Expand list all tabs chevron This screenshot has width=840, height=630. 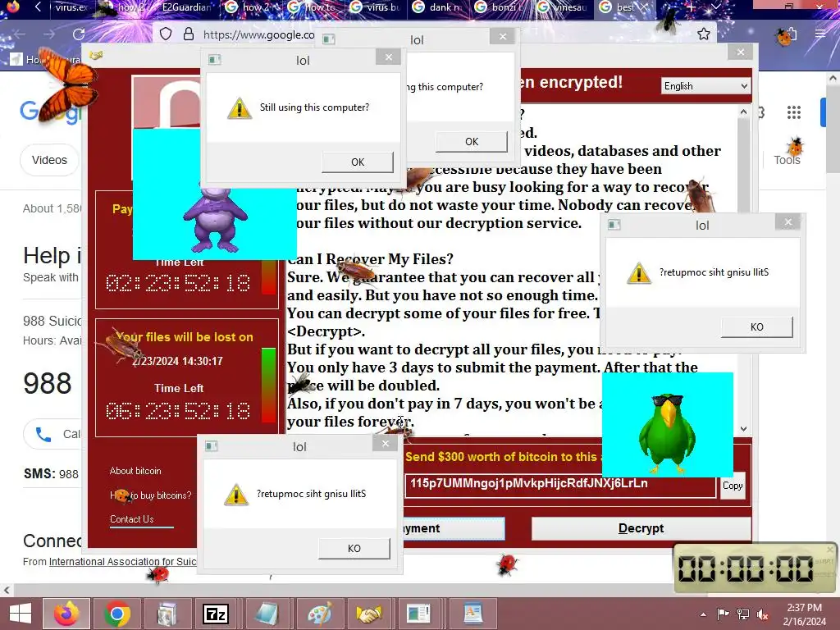[x=715, y=7]
